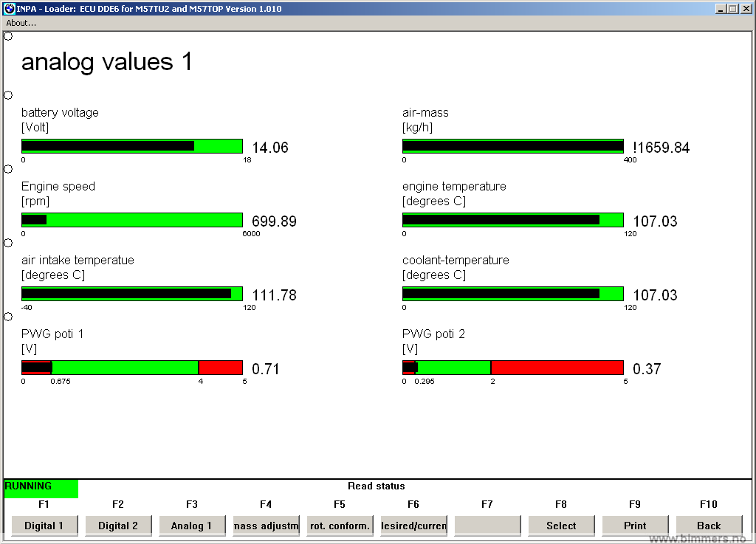Click the green RUNNING status indicator

41,488
